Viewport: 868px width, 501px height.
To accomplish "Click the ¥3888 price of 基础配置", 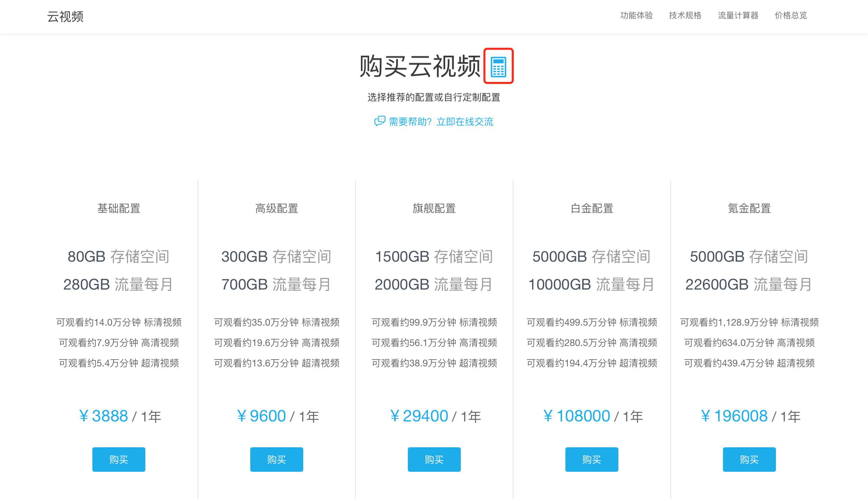I will coord(104,416).
